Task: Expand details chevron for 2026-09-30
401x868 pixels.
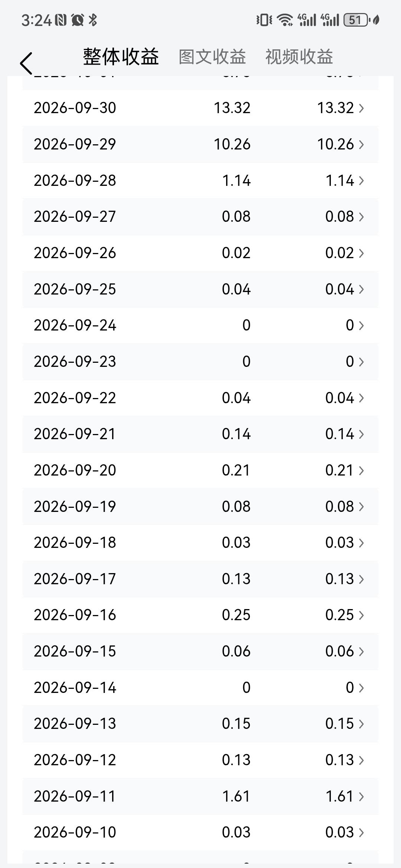Action: [361, 108]
